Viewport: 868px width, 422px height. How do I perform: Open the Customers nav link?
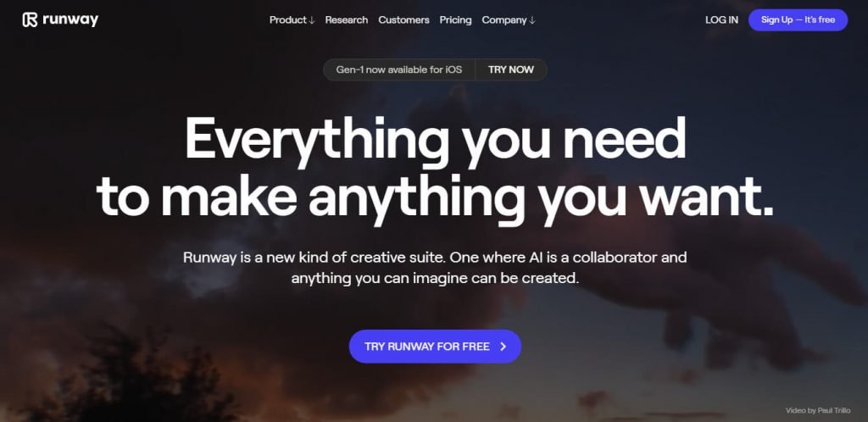[403, 19]
